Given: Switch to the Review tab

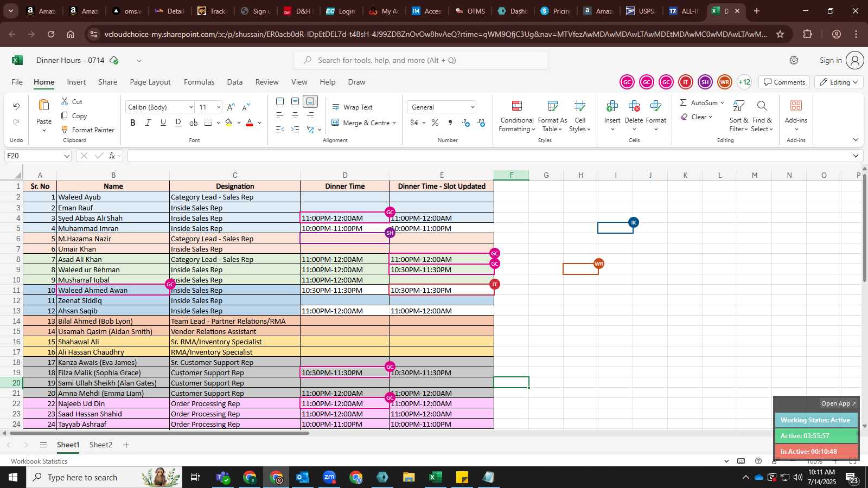Looking at the screenshot, I should (x=267, y=82).
